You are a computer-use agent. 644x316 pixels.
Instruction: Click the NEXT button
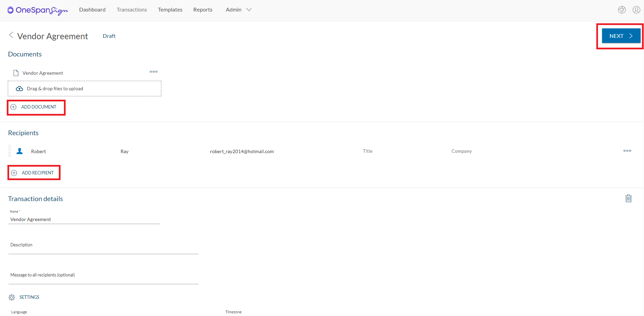621,35
